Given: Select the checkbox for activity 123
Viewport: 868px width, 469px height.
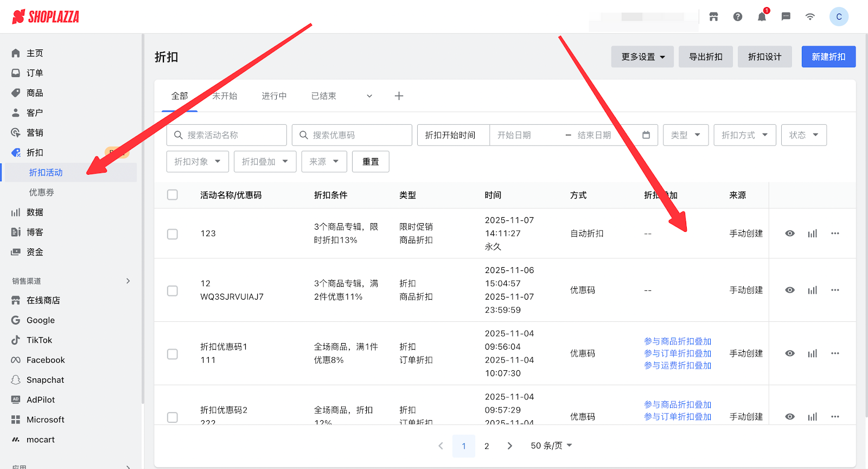Looking at the screenshot, I should (x=173, y=234).
